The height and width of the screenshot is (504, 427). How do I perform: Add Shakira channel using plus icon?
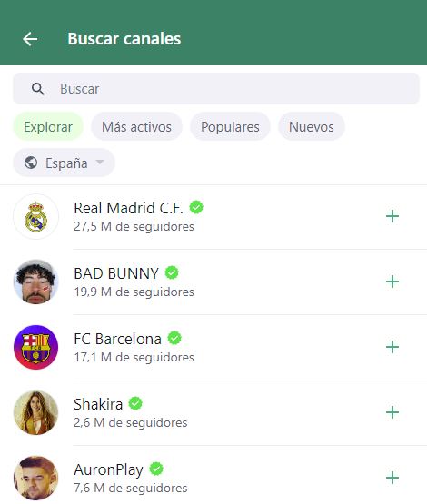tap(392, 412)
